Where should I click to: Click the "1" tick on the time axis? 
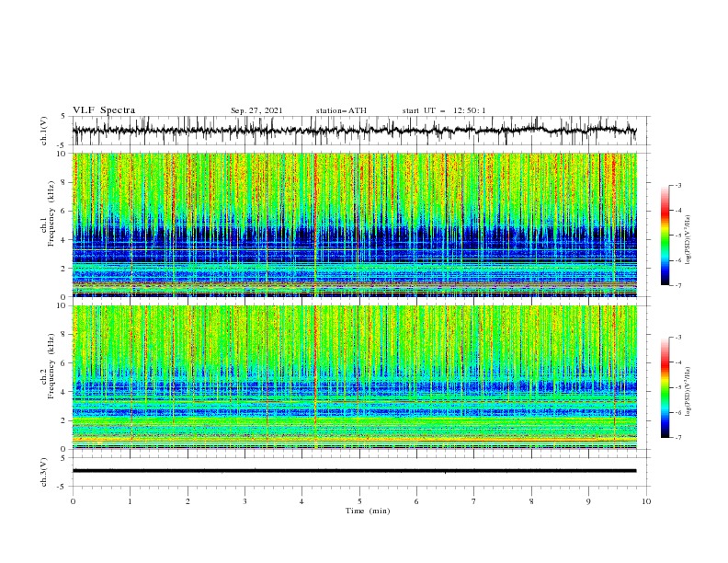(x=130, y=501)
